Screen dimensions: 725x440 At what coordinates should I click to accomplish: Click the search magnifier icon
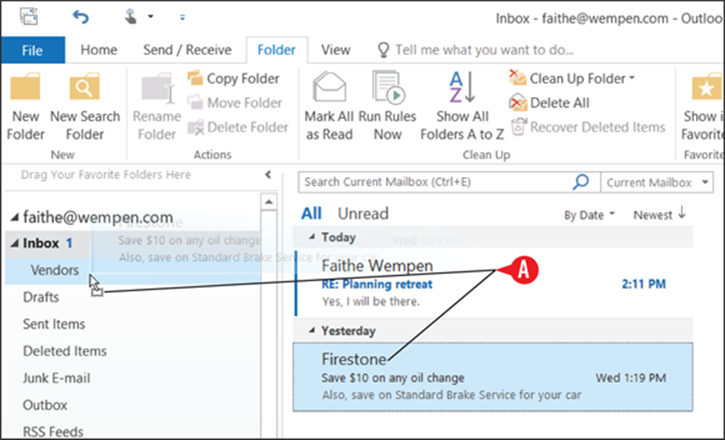coord(581,182)
